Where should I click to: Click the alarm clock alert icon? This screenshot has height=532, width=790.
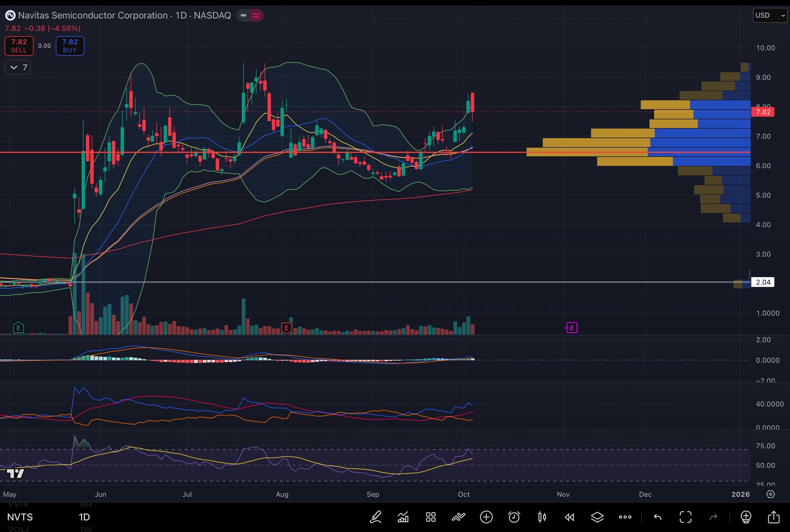tap(514, 517)
